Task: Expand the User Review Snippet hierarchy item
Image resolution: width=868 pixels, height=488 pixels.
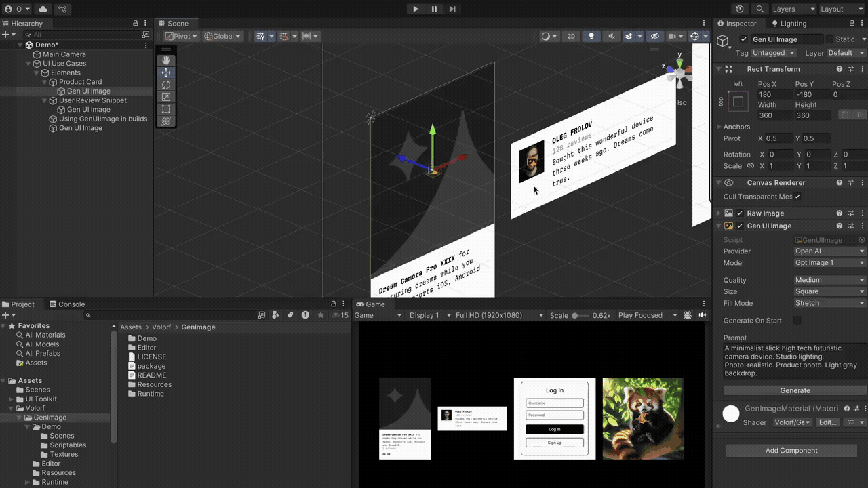Action: pos(45,100)
